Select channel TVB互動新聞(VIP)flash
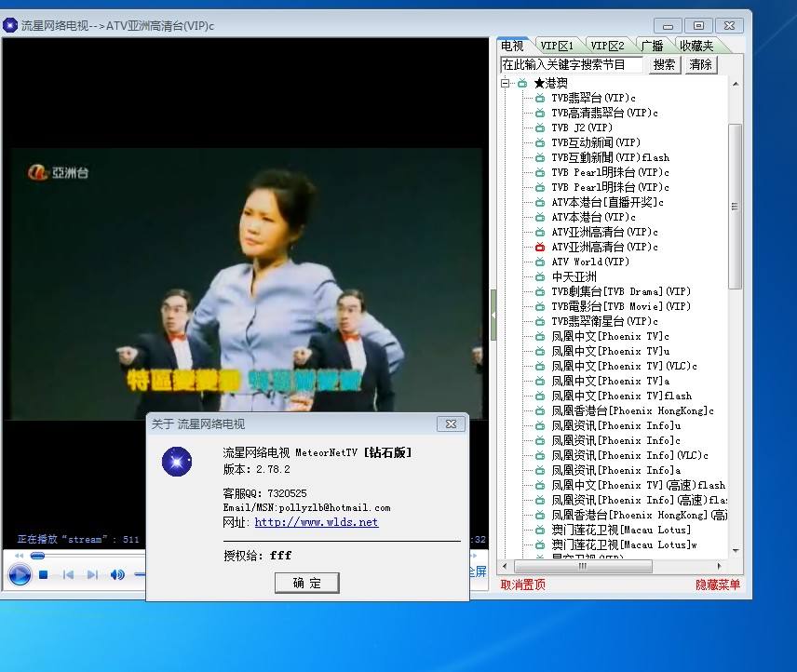 click(x=611, y=157)
